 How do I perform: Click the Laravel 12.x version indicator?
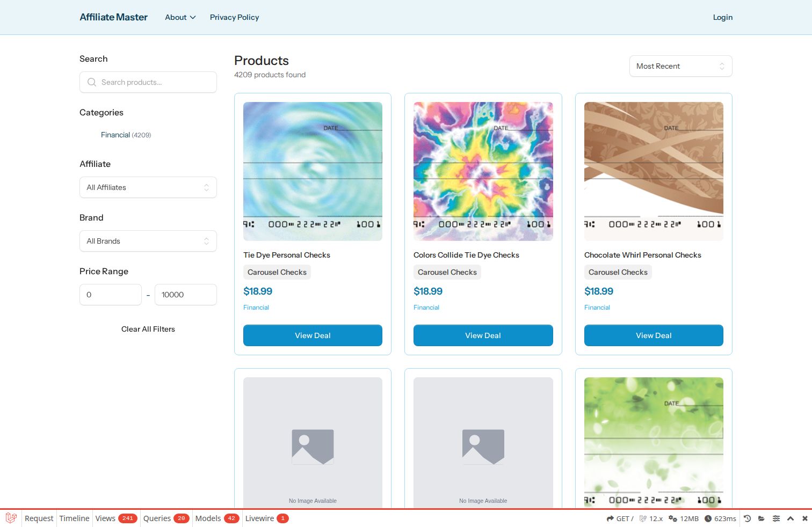tap(651, 518)
